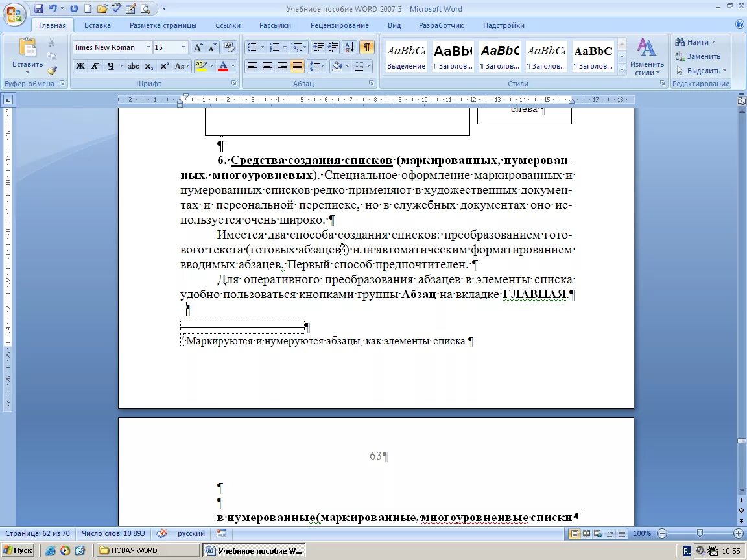The width and height of the screenshot is (747, 560).
Task: Open font dialog launcher in Шрифт group
Action: 234,84
